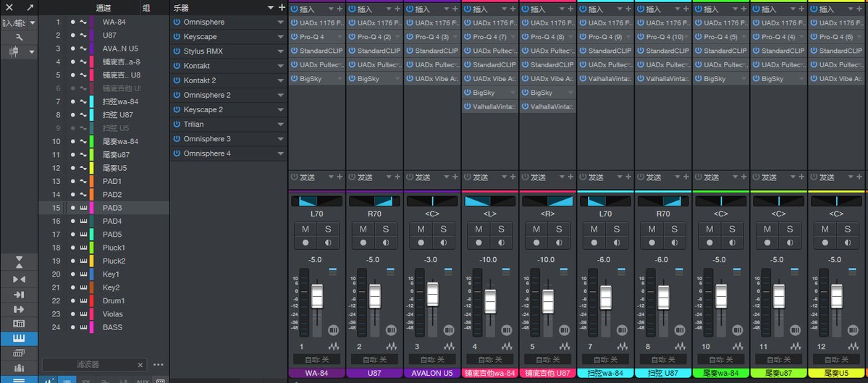The width and height of the screenshot is (868, 383).
Task: Open the dropdown under the wrench icon
Action: pyautogui.click(x=32, y=51)
